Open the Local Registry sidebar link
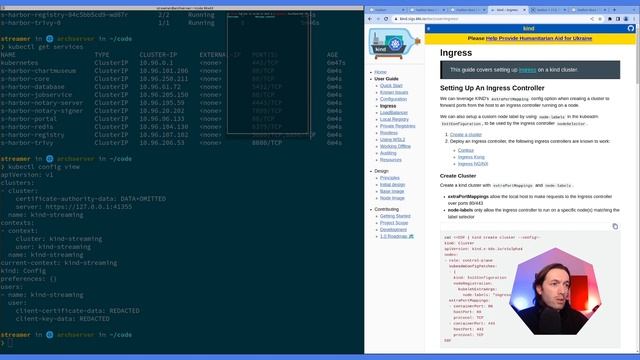Image resolution: width=640 pixels, height=360 pixels. click(394, 120)
